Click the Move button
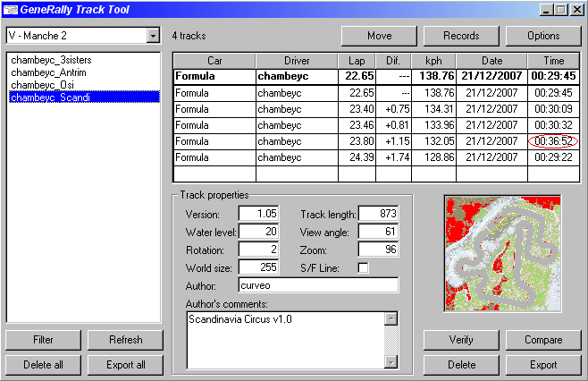The height and width of the screenshot is (381, 588). click(379, 36)
